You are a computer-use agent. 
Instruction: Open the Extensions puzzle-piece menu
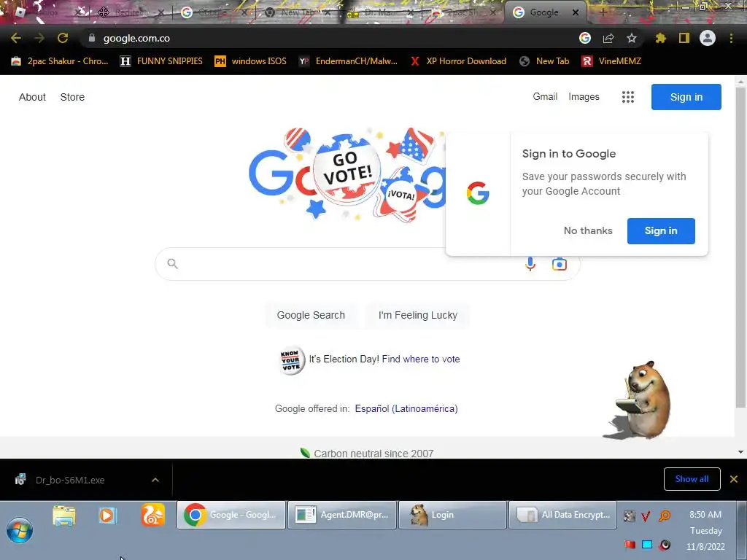click(660, 38)
